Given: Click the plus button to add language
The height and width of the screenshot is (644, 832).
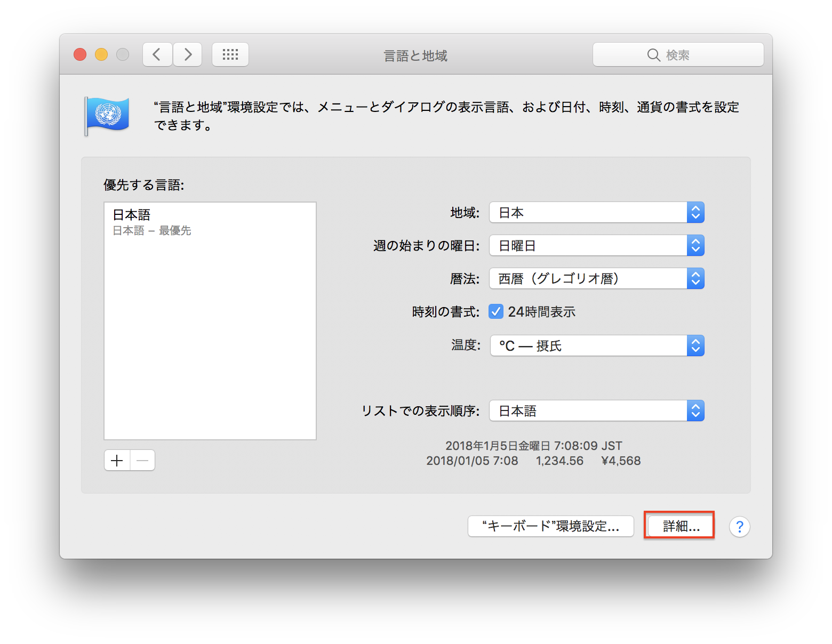Looking at the screenshot, I should tap(117, 460).
